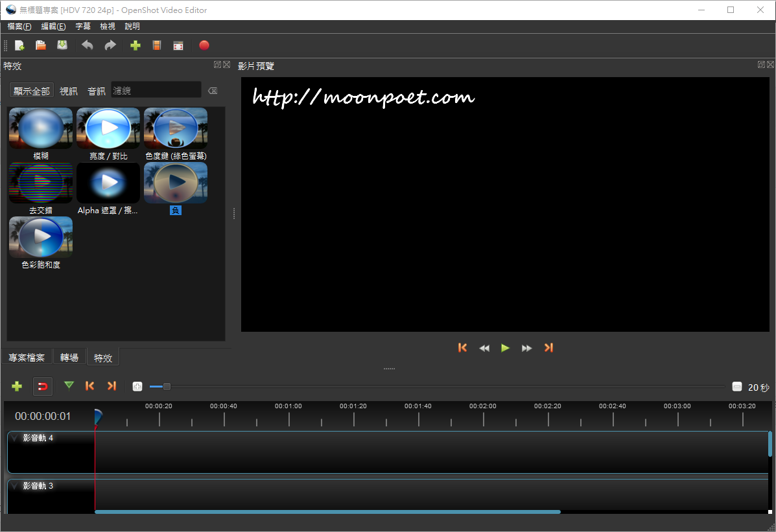Image resolution: width=776 pixels, height=532 pixels.
Task: Click the green Import Files plus icon
Action: pos(135,45)
